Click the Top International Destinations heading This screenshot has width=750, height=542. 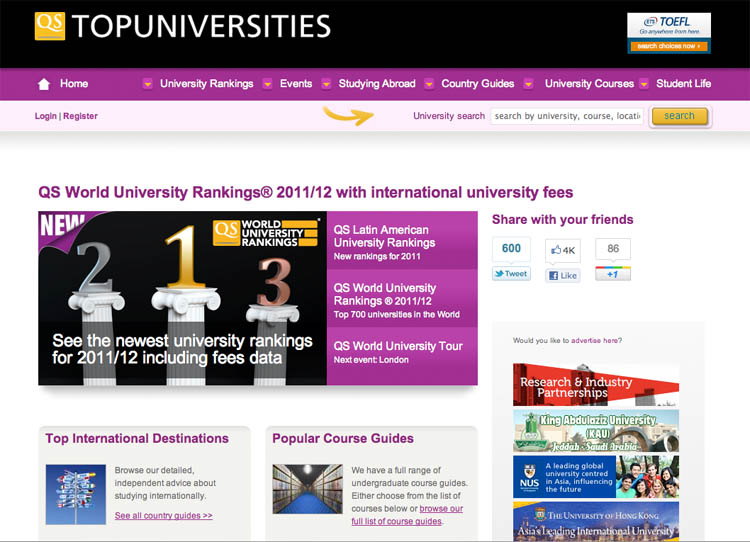137,439
